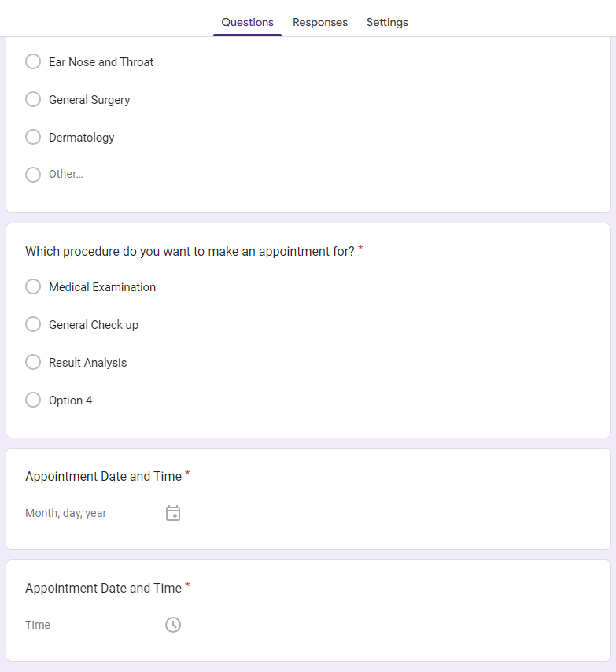Select the Ear Nose and Throat radio button
This screenshot has width=616, height=672.
[33, 61]
